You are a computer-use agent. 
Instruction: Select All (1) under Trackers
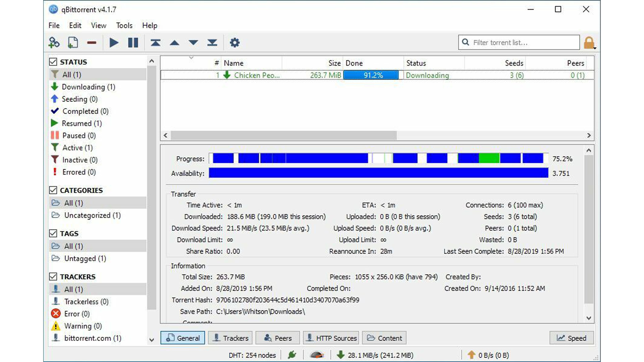point(98,289)
